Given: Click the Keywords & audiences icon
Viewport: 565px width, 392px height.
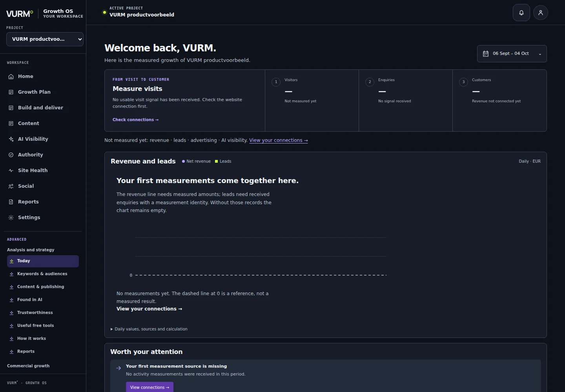Looking at the screenshot, I should [12, 274].
